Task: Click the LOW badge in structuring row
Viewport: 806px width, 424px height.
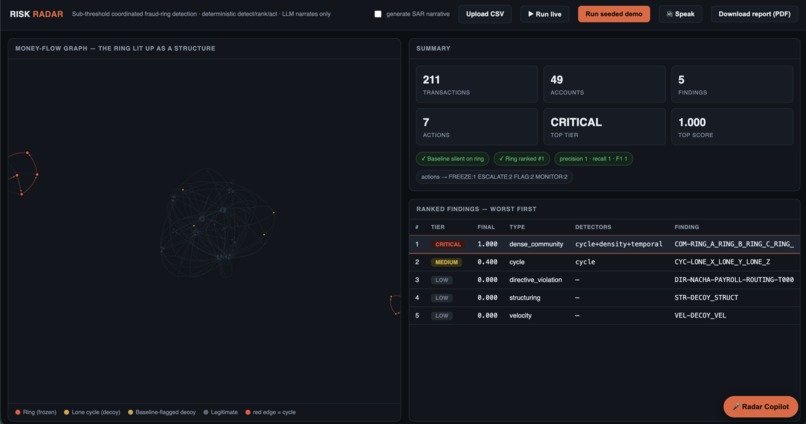Action: [x=442, y=298]
